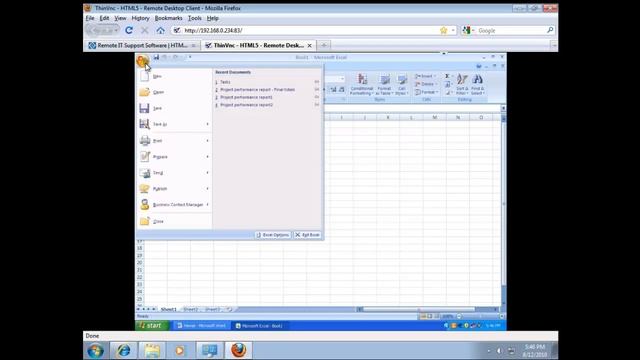Click Firefox stop loading button
Image resolution: width=640 pixels, height=360 pixels.
click(144, 30)
